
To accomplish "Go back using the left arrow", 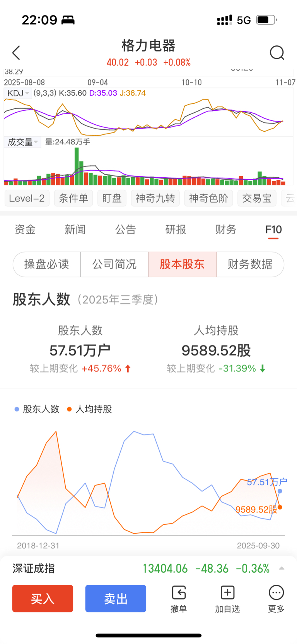I will (16, 53).
